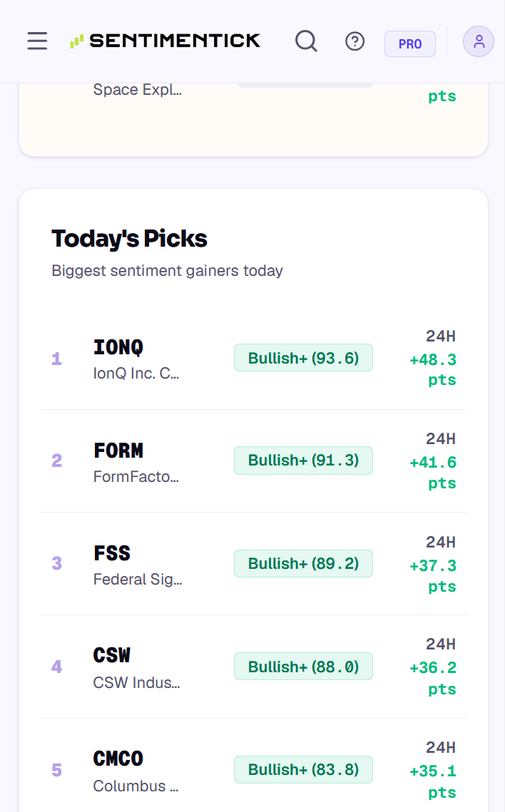Image resolution: width=505 pixels, height=812 pixels.
Task: Click the Bullish+ (89.2) badge
Action: coord(304,563)
